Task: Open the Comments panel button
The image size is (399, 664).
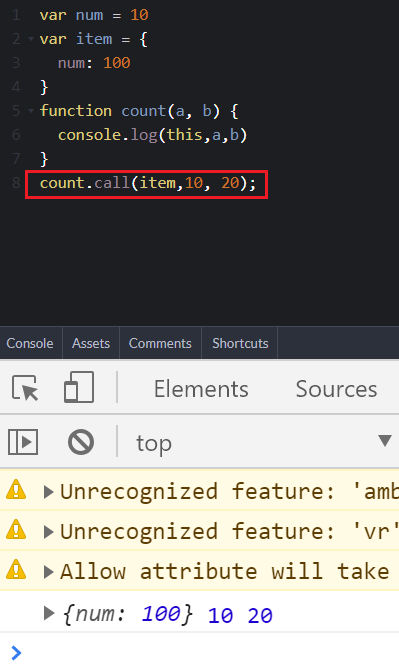Action: pyautogui.click(x=160, y=343)
